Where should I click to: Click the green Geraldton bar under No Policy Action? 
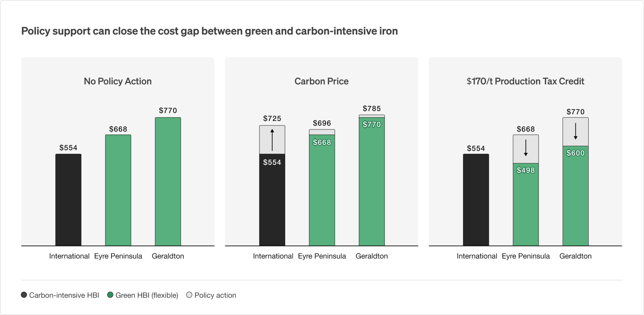[x=168, y=182]
